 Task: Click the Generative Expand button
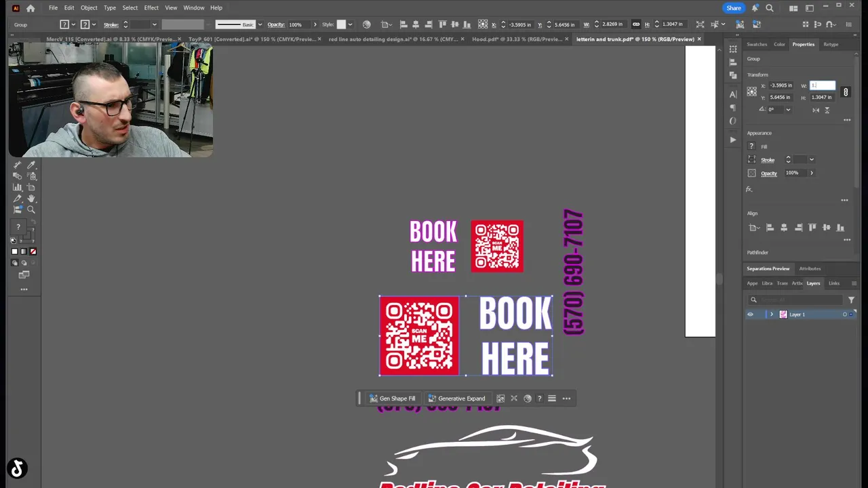click(456, 399)
